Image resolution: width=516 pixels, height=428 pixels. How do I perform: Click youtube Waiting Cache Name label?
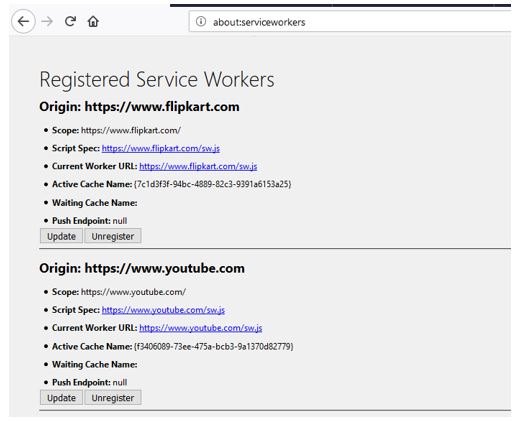coord(94,364)
